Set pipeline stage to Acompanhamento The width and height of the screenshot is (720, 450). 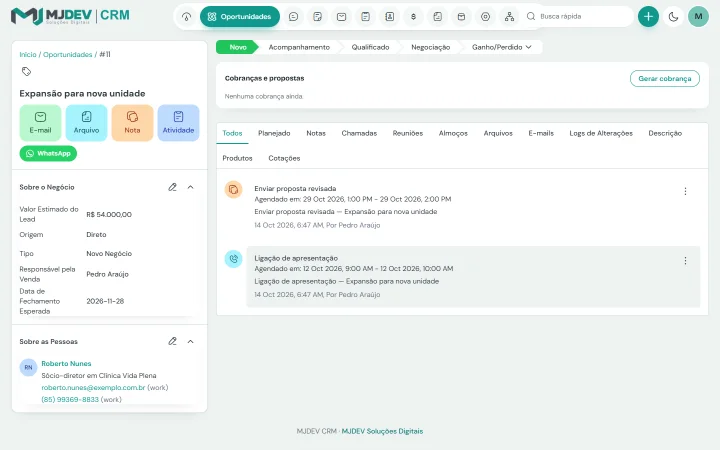[299, 47]
